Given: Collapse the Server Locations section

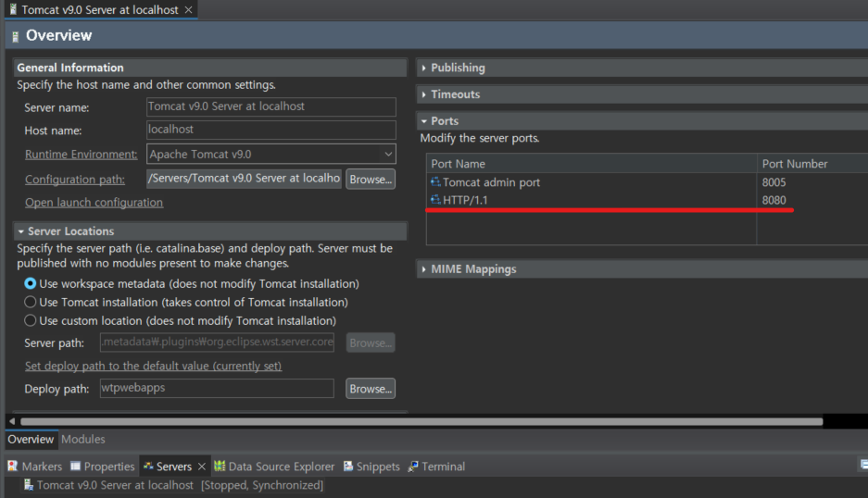Looking at the screenshot, I should [20, 231].
